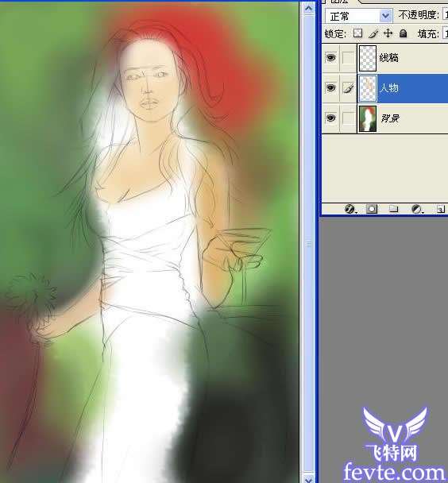448x483 pixels.
Task: Open the new adjustment layer icon
Action: tap(417, 209)
